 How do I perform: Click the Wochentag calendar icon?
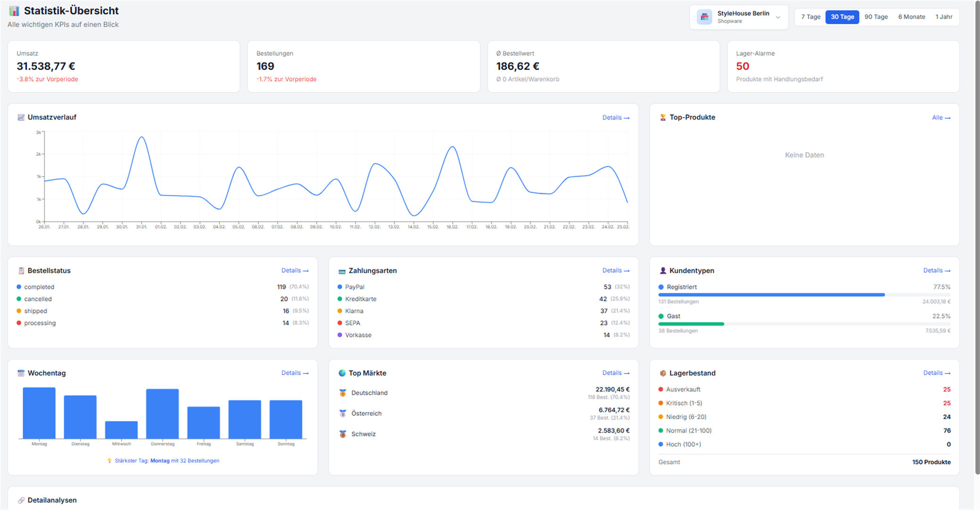click(21, 373)
